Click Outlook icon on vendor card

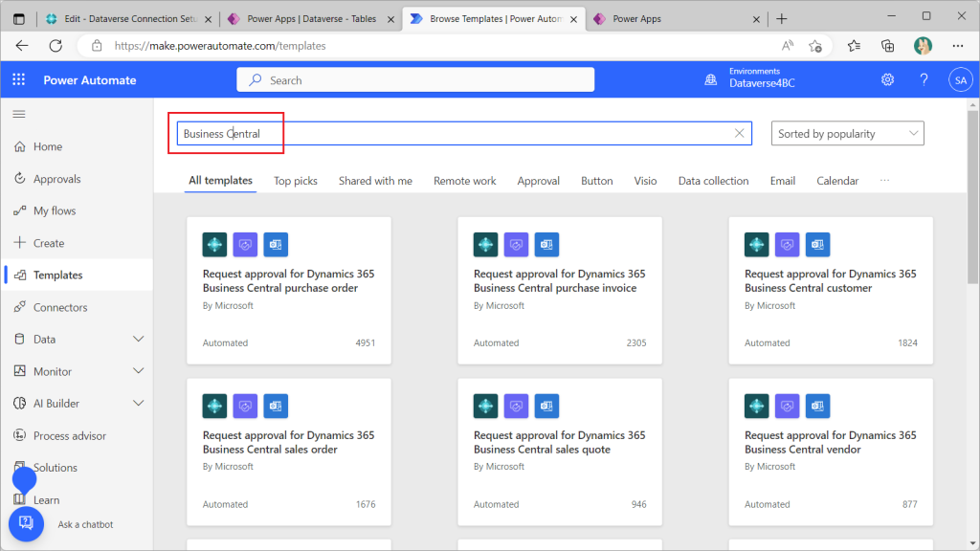[817, 406]
